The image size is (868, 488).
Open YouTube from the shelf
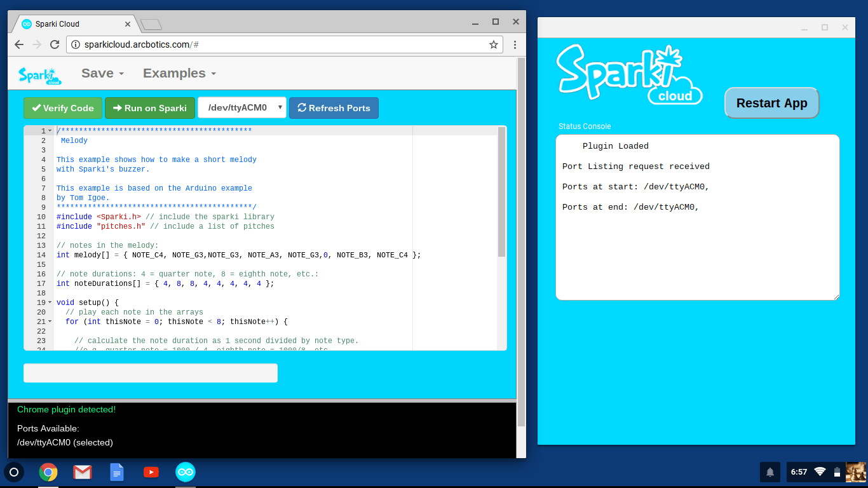coord(151,472)
